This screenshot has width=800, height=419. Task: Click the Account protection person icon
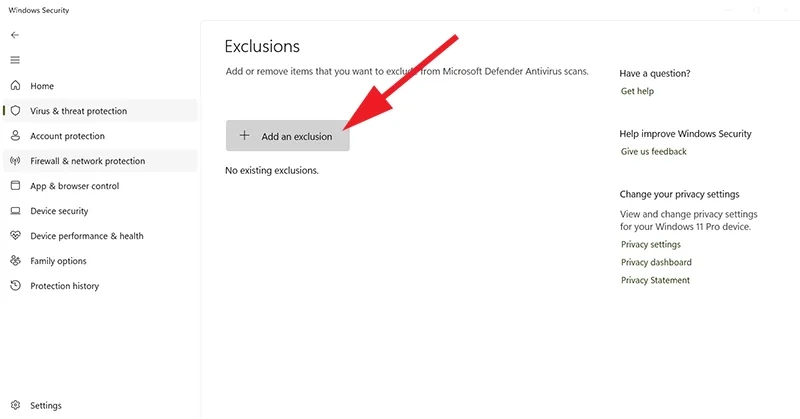(x=15, y=136)
